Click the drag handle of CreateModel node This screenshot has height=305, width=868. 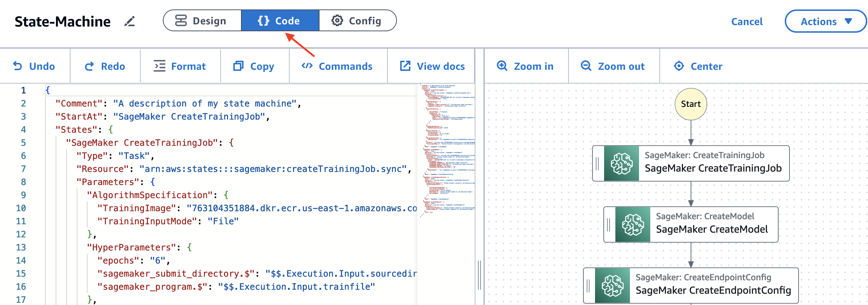[x=609, y=224]
